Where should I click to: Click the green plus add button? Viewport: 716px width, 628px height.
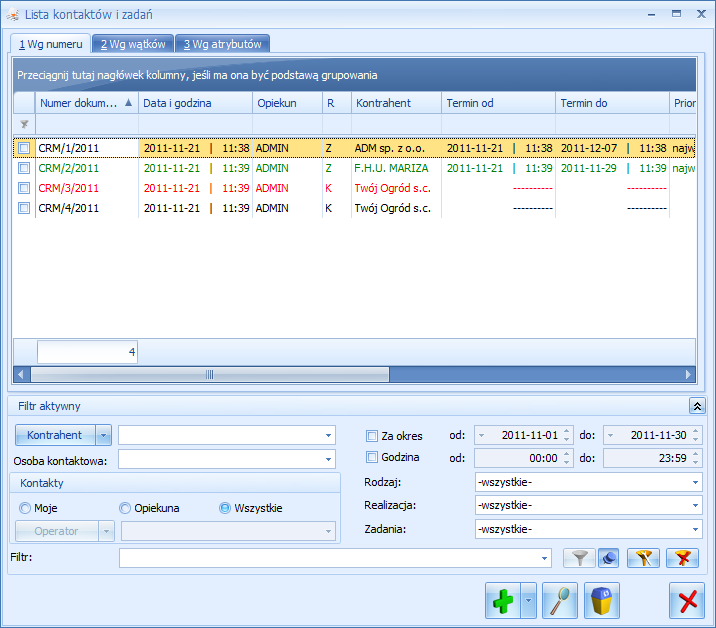point(503,601)
